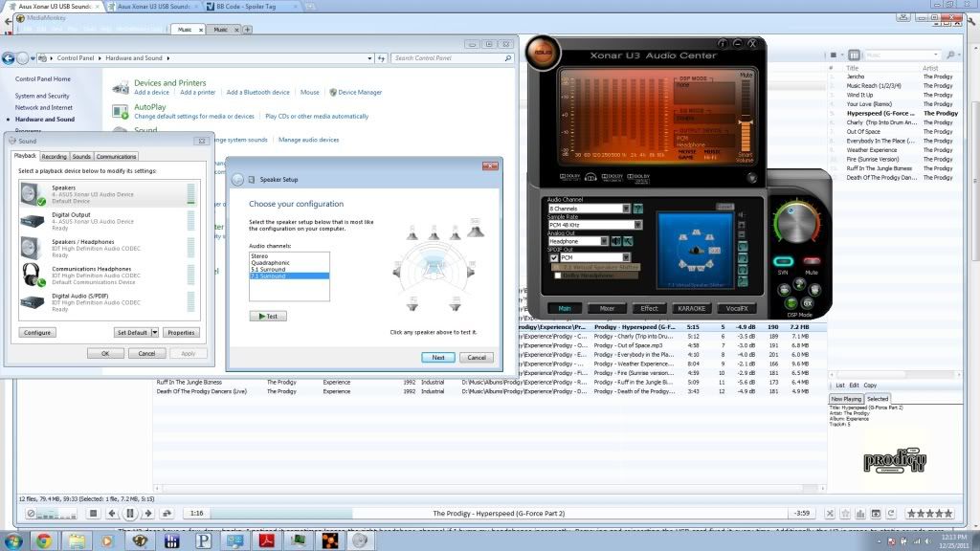Viewport: 980px width, 551px height.
Task: Switch to the Sounds tab in Sound dialog
Action: click(81, 156)
